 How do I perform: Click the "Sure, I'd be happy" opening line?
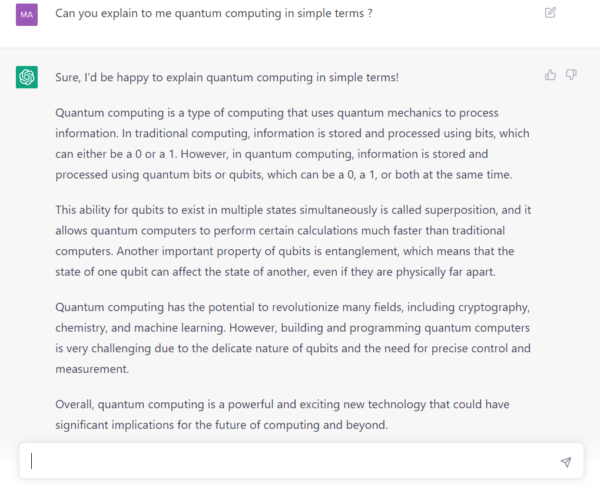(227, 77)
